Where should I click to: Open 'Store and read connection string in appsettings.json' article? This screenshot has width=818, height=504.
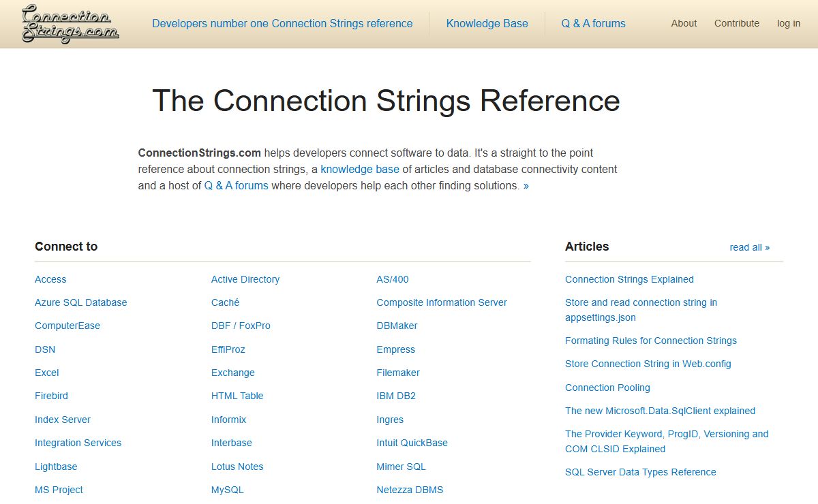pyautogui.click(x=641, y=310)
